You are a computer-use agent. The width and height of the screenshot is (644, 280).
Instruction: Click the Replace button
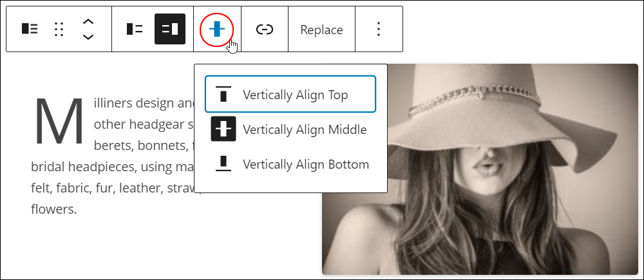click(x=321, y=30)
